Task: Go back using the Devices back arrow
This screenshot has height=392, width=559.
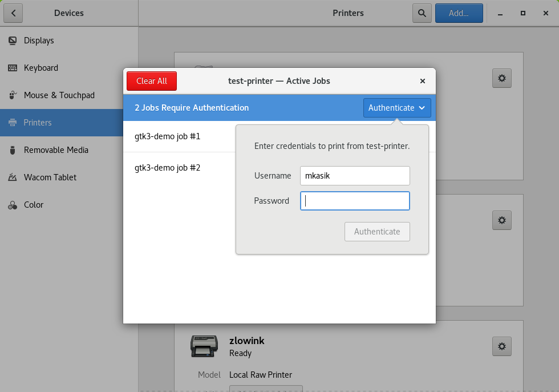Action: (x=13, y=13)
